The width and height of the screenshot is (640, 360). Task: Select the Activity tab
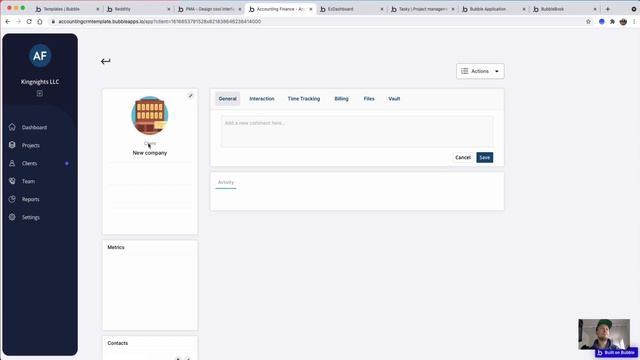pos(226,182)
